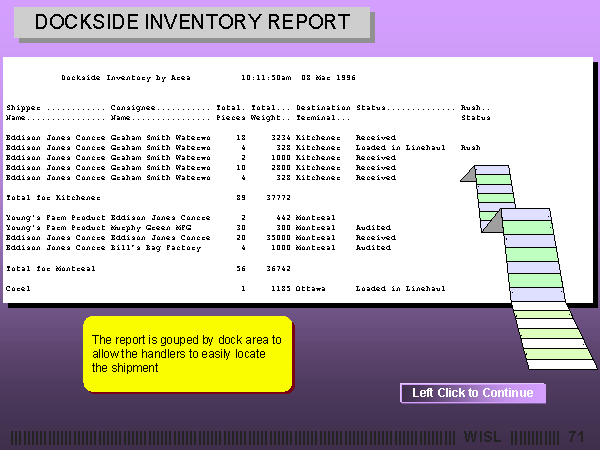Select the Rush Status column header
Viewport: 600px width, 450px height.
click(x=475, y=112)
